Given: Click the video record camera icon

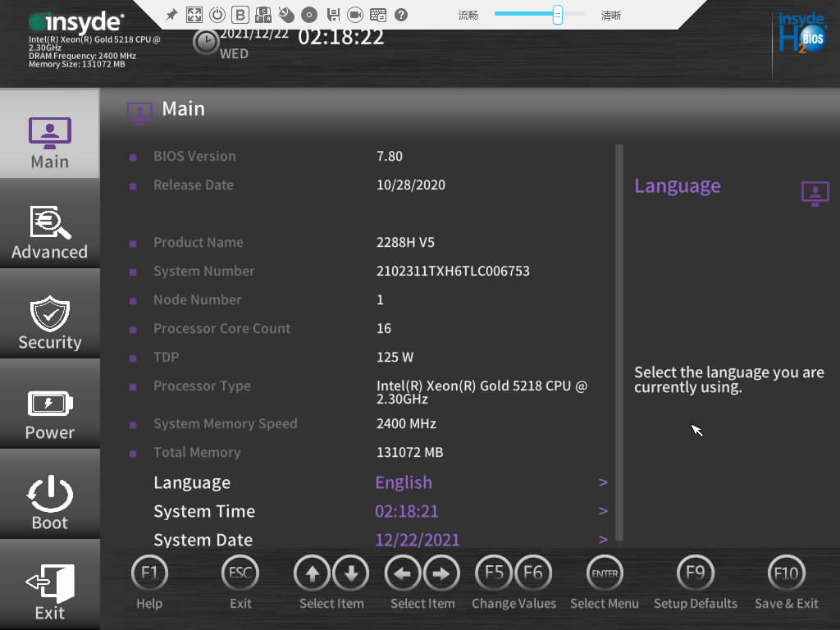Looking at the screenshot, I should coord(355,15).
